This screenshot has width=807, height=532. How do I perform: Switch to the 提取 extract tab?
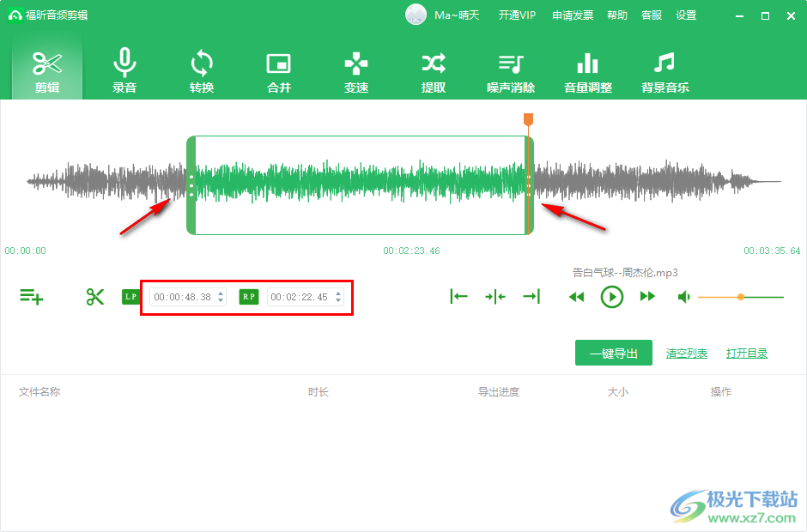click(433, 71)
